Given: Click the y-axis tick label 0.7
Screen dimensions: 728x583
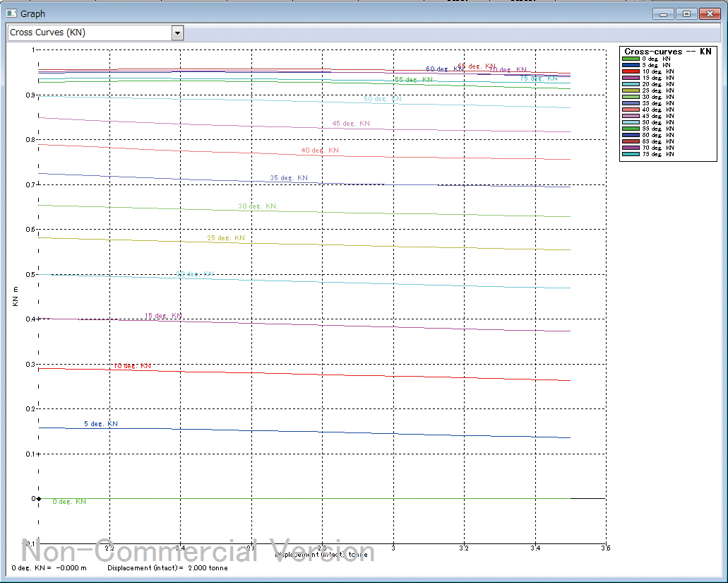Looking at the screenshot, I should click(x=30, y=185).
